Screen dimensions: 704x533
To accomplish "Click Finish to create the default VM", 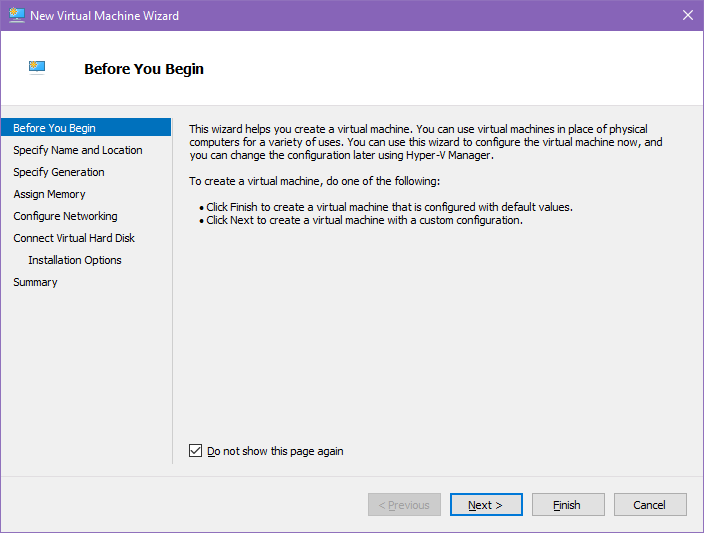I will click(x=568, y=505).
